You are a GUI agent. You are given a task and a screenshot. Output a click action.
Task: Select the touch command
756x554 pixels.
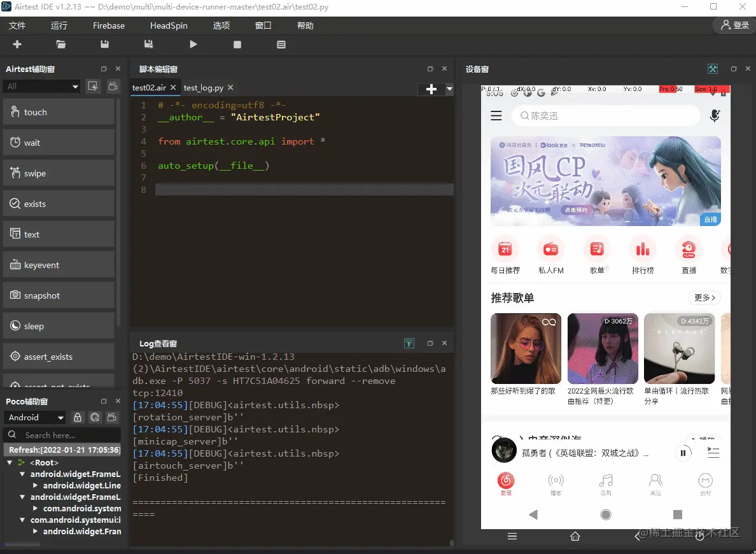tap(59, 112)
